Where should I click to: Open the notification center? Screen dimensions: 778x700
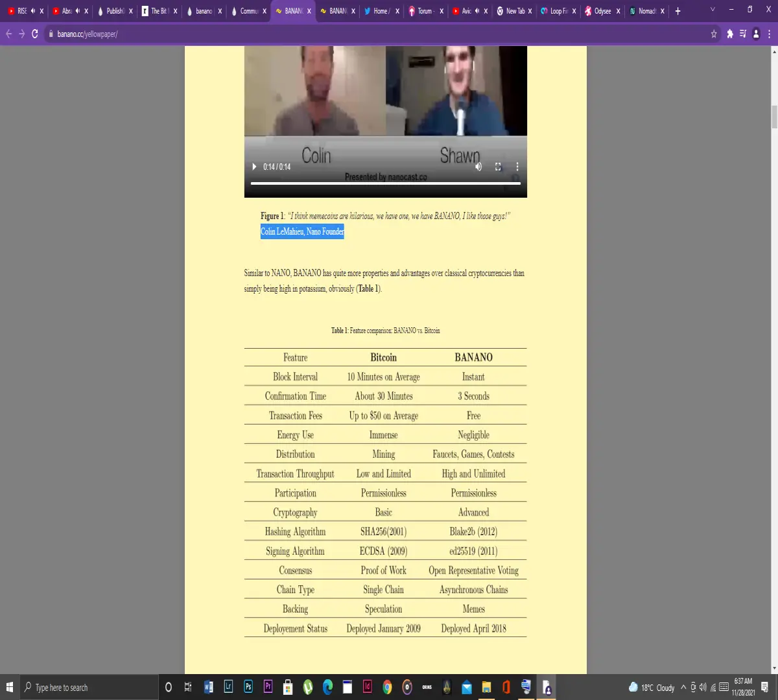click(765, 687)
